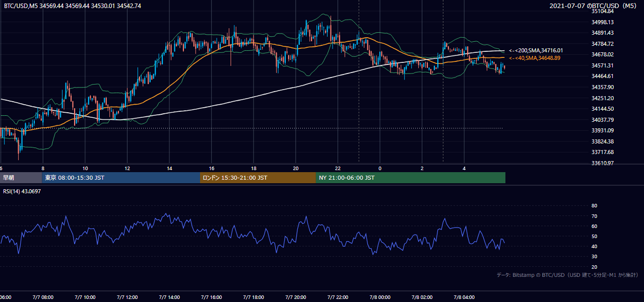The height and width of the screenshot is (302, 644).
Task: Click the RSI(14) 43.0697 indicator label
Action: click(22, 191)
